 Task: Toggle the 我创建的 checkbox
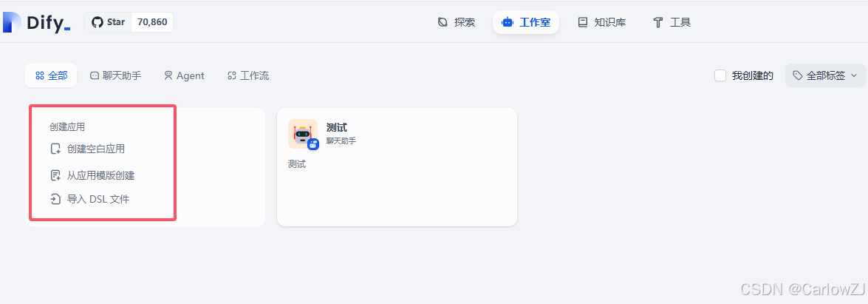(720, 75)
